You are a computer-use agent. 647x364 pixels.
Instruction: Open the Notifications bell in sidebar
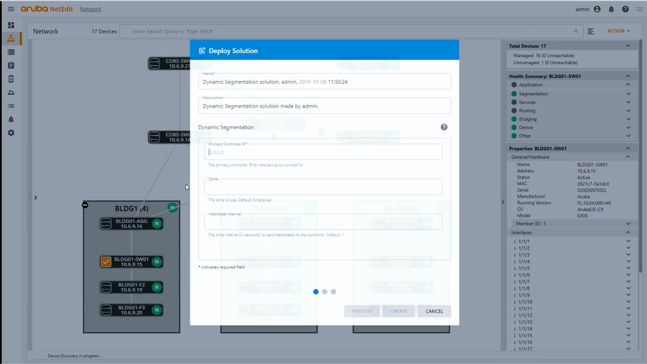tap(11, 119)
